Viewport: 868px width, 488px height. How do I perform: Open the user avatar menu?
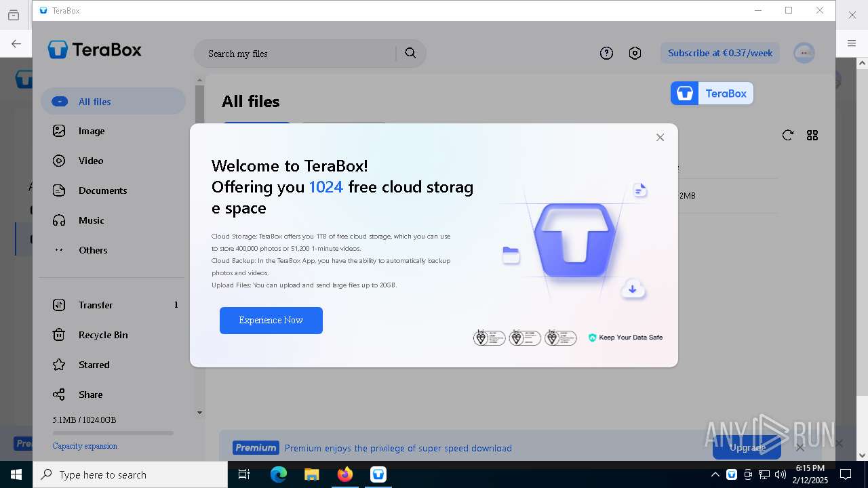(x=804, y=53)
